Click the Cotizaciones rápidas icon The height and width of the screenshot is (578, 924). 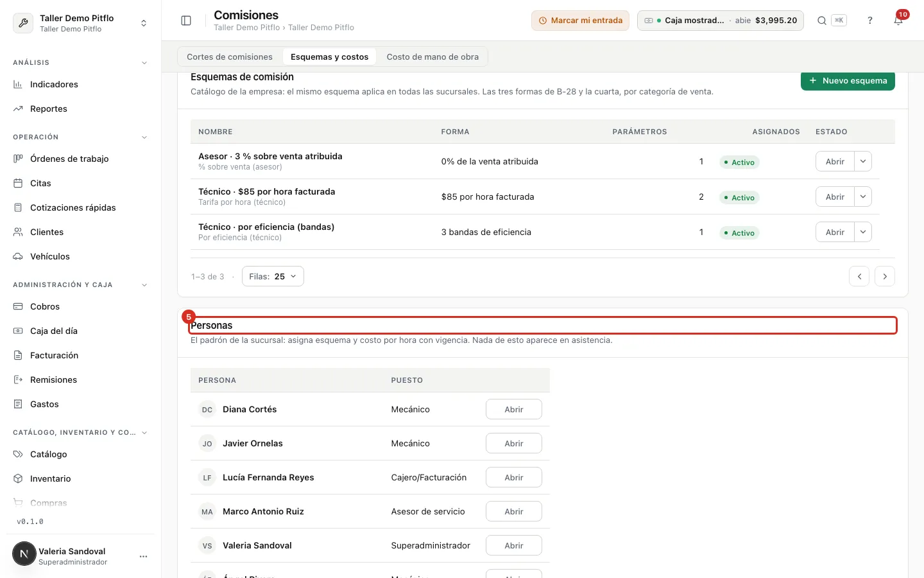18,207
